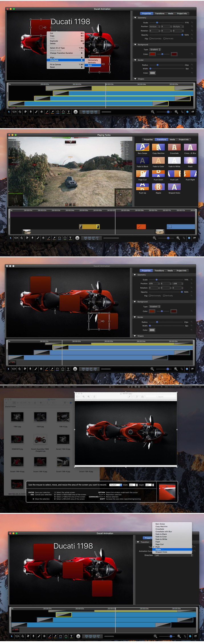Play the project at timecode 00:00:03:07
The width and height of the screenshot is (204, 644).
(x=78, y=636)
